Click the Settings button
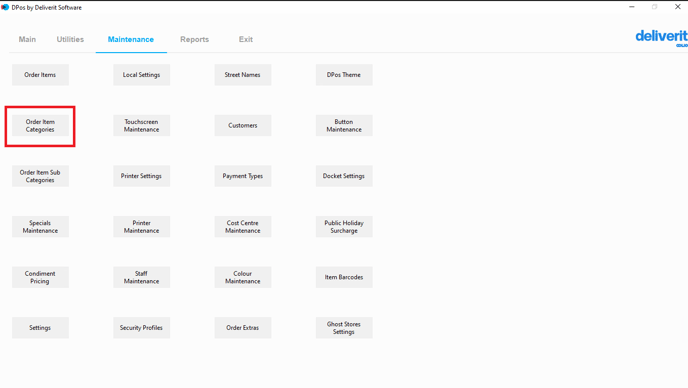 (40, 328)
